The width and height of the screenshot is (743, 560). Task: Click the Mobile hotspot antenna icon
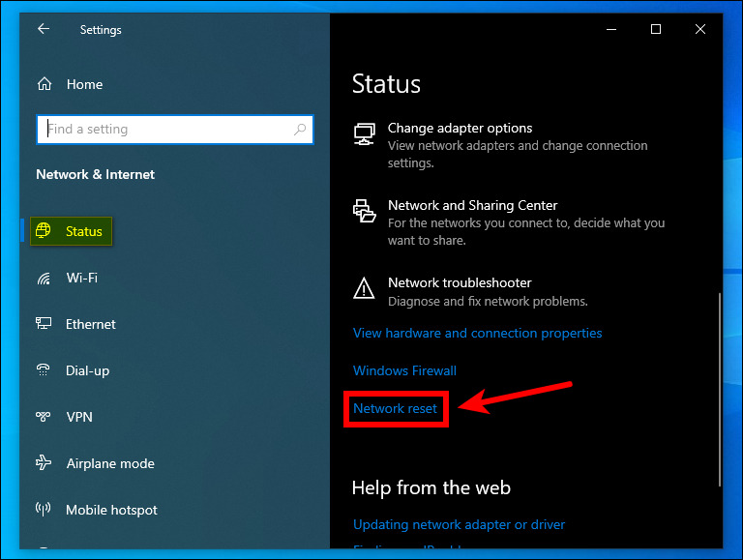(44, 510)
